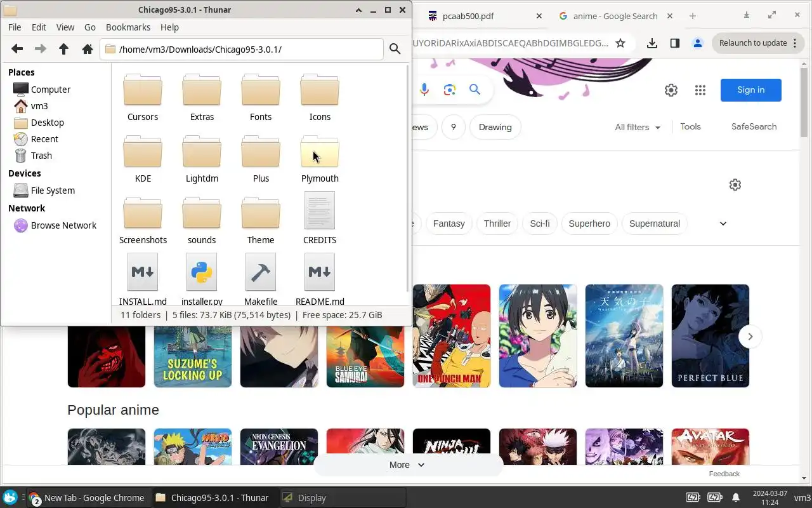Open the View menu in Thunar
The image size is (812, 508).
pos(65,27)
